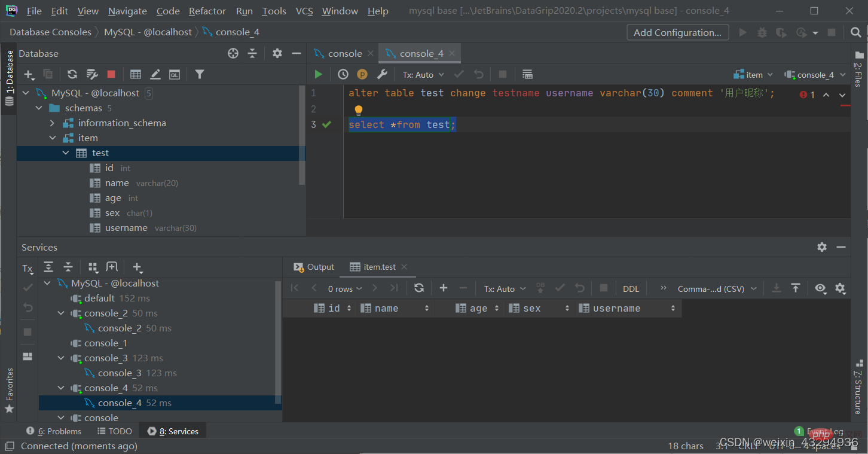Switch to the Output tab
The height and width of the screenshot is (454, 868).
point(314,267)
